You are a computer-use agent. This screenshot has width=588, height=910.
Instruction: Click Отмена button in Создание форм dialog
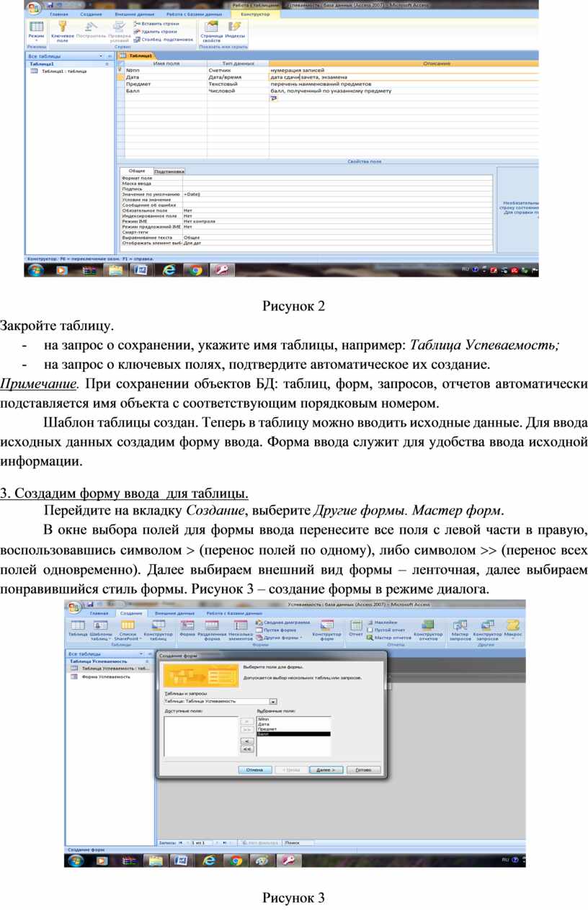[x=254, y=770]
